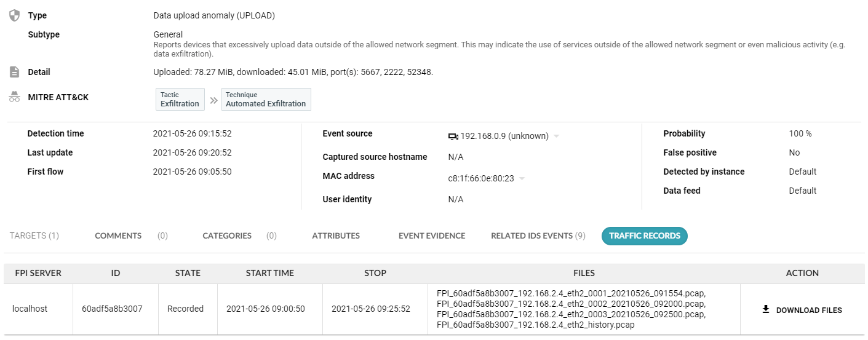Click the Exfiltration tactic tag

pos(180,100)
